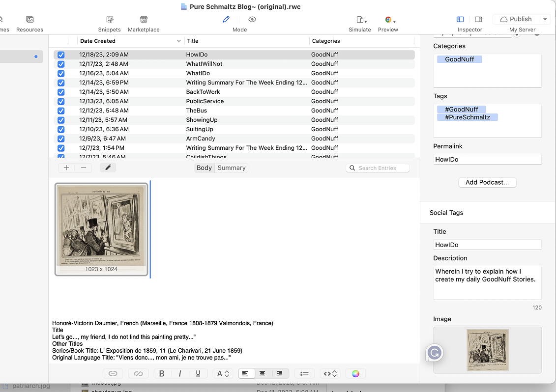The image size is (556, 392).
Task: Remove link with the unlink icon
Action: pos(138,373)
